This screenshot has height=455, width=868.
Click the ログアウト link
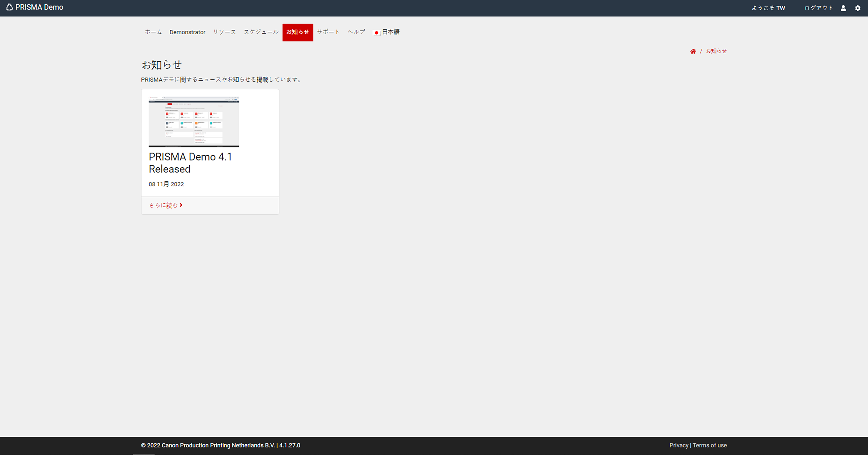click(x=818, y=8)
